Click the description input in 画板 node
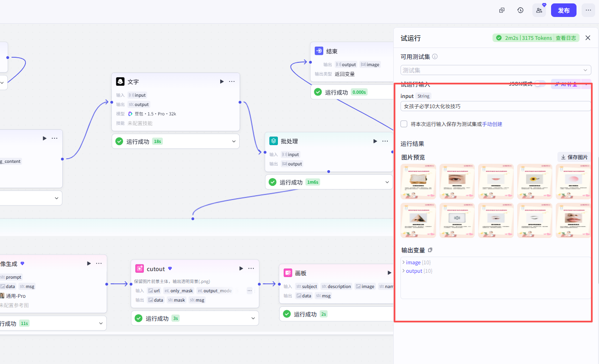This screenshot has width=599, height=364. pyautogui.click(x=336, y=286)
